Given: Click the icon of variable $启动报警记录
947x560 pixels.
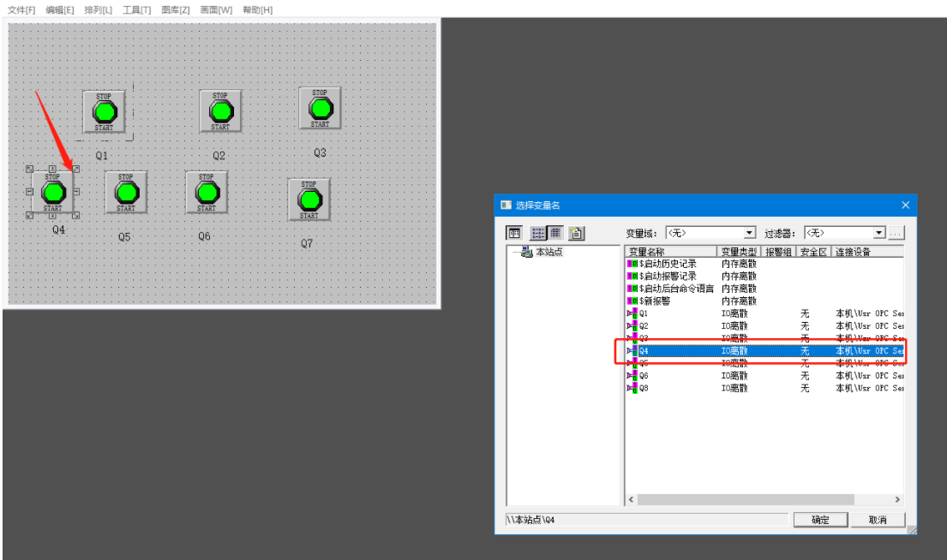Looking at the screenshot, I should pyautogui.click(x=632, y=277).
